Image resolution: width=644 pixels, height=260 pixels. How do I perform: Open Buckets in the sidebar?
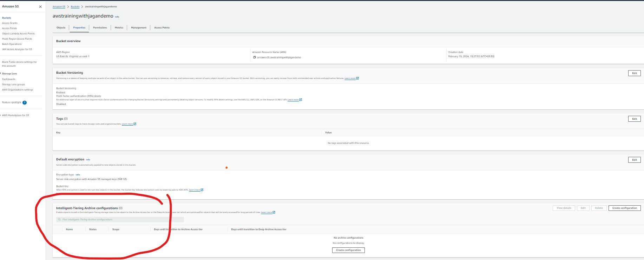(x=7, y=18)
